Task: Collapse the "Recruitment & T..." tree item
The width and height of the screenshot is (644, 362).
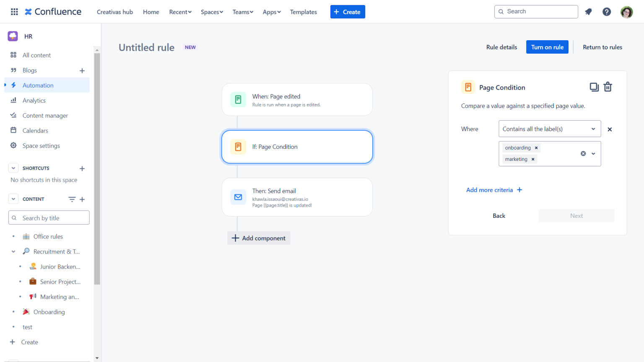Action: [x=13, y=251]
